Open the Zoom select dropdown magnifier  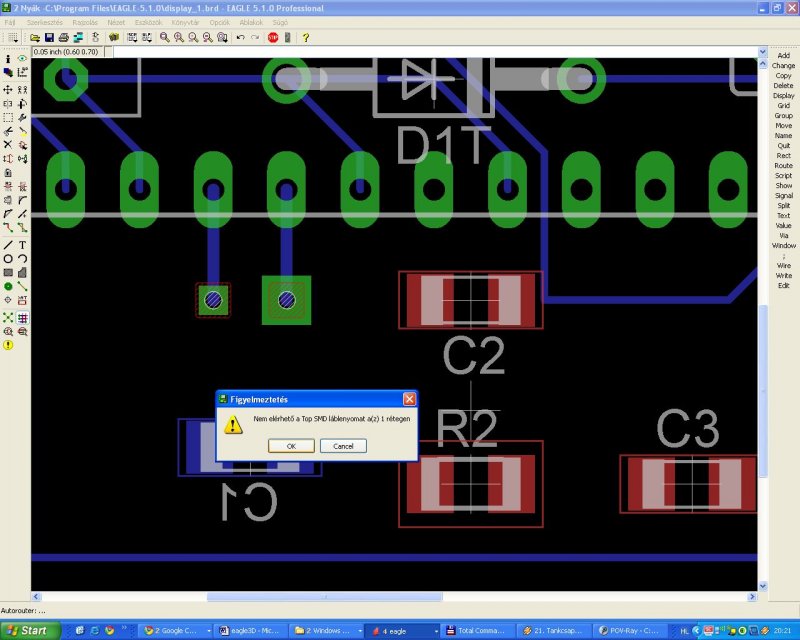click(222, 37)
